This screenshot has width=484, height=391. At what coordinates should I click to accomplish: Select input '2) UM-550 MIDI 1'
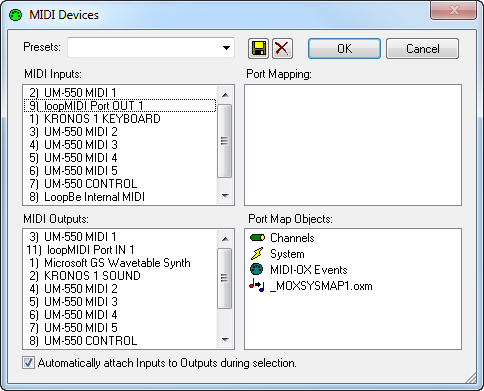click(x=120, y=93)
